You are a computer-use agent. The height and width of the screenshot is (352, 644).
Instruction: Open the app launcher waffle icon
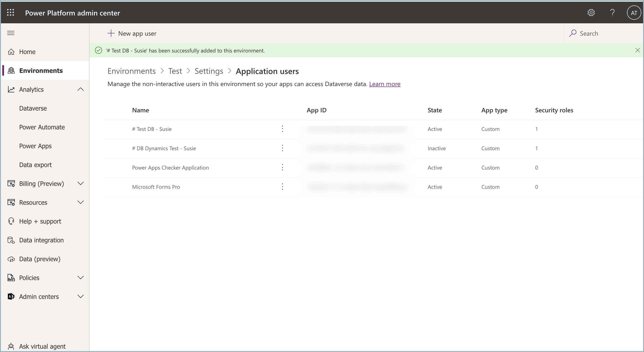(11, 13)
